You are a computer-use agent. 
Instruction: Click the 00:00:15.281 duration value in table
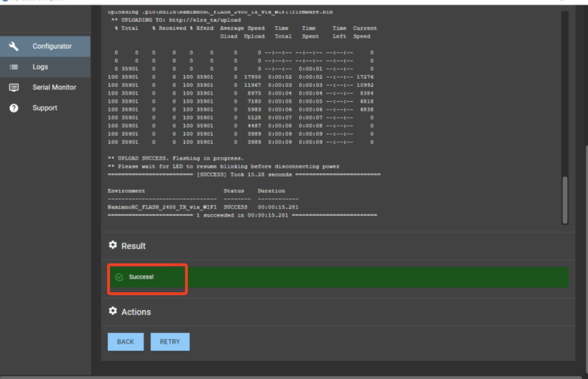[x=278, y=207]
